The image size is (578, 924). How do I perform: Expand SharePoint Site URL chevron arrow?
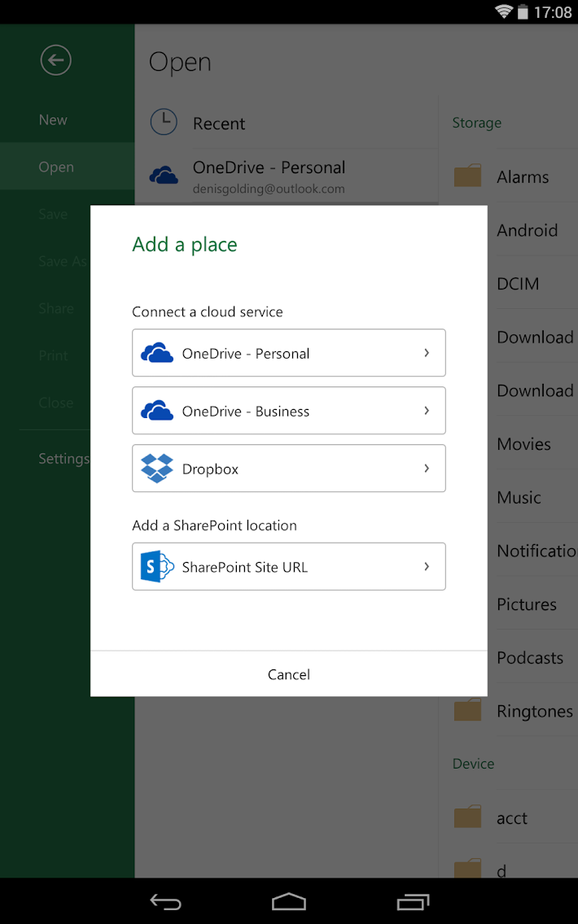[x=427, y=567]
